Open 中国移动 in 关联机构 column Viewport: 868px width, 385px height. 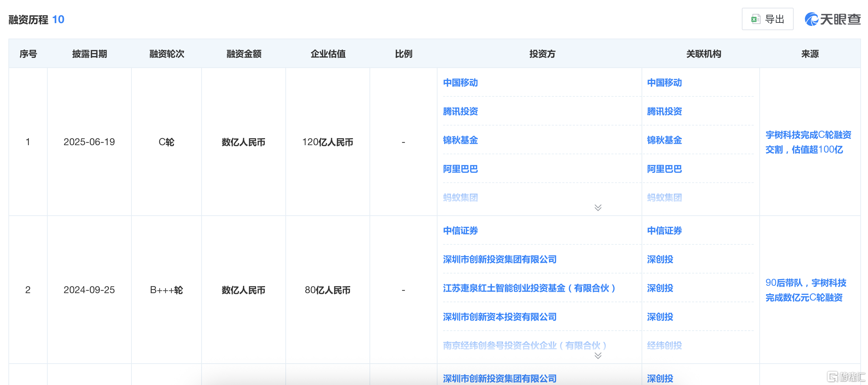[x=664, y=83]
